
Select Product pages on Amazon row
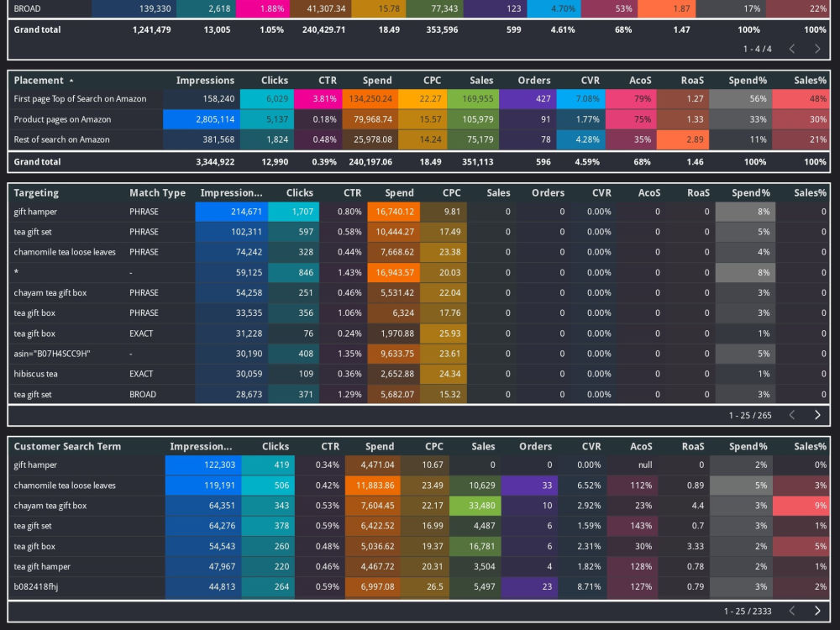point(419,119)
